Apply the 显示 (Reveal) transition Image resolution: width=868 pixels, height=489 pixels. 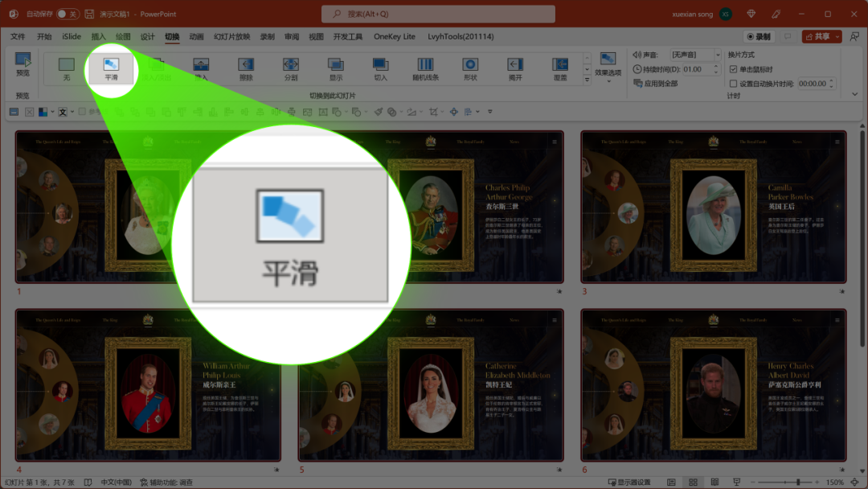[335, 68]
